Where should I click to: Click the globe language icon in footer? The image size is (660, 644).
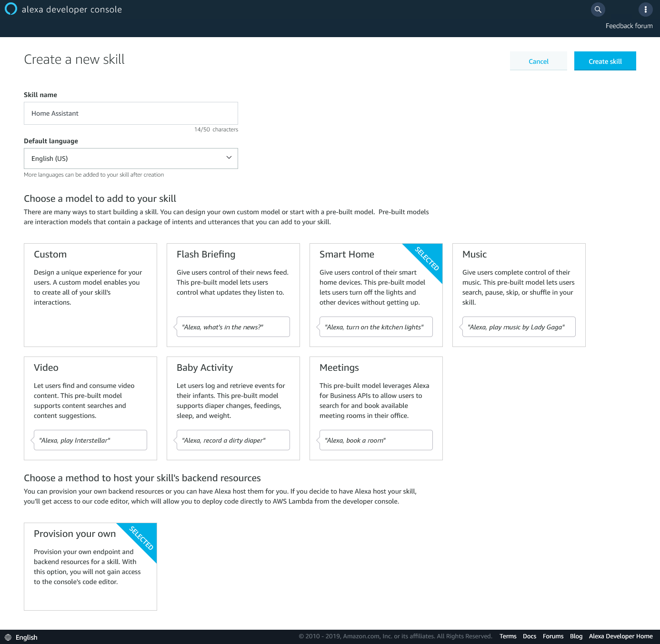[8, 637]
